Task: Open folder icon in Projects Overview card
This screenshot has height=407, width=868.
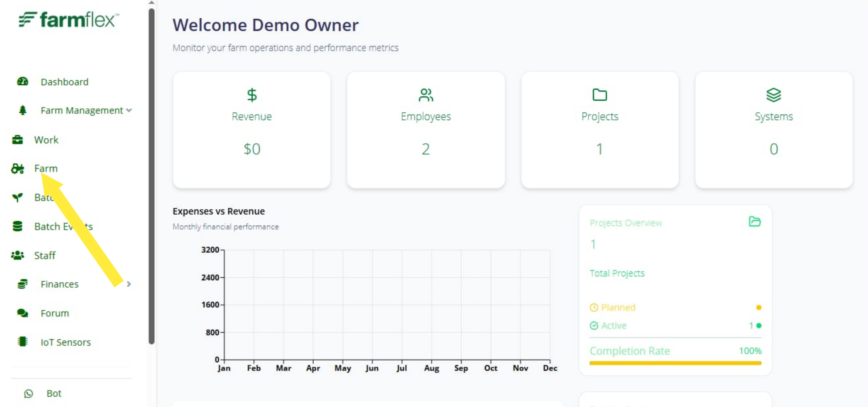Action: [754, 221]
